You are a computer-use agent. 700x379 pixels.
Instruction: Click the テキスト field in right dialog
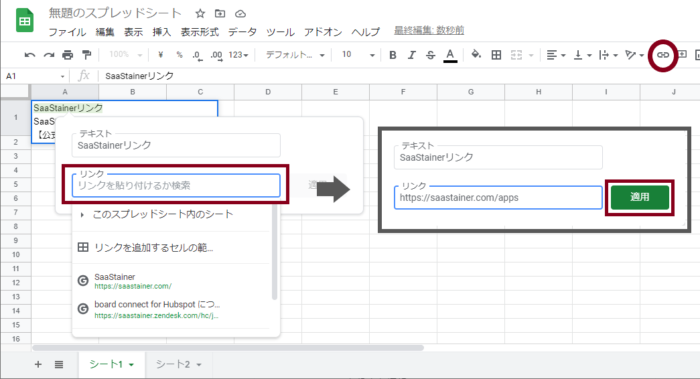(498, 157)
